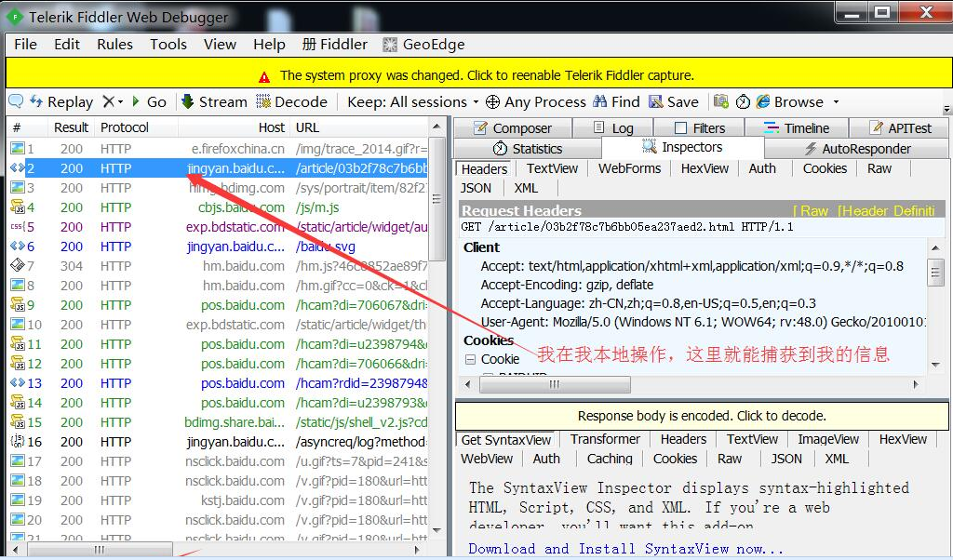Click yellow system proxy changed warning bar
This screenshot has width=953, height=560.
tap(478, 73)
